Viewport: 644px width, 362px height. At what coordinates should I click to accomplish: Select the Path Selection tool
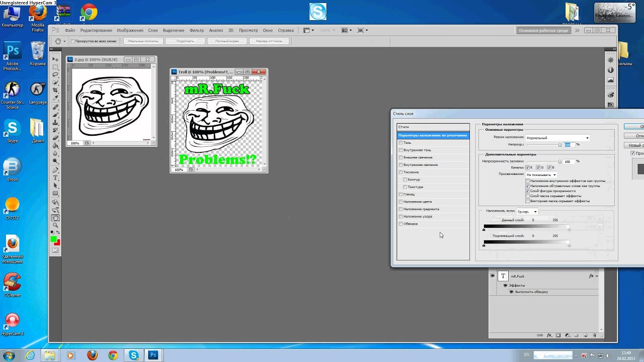point(55,185)
